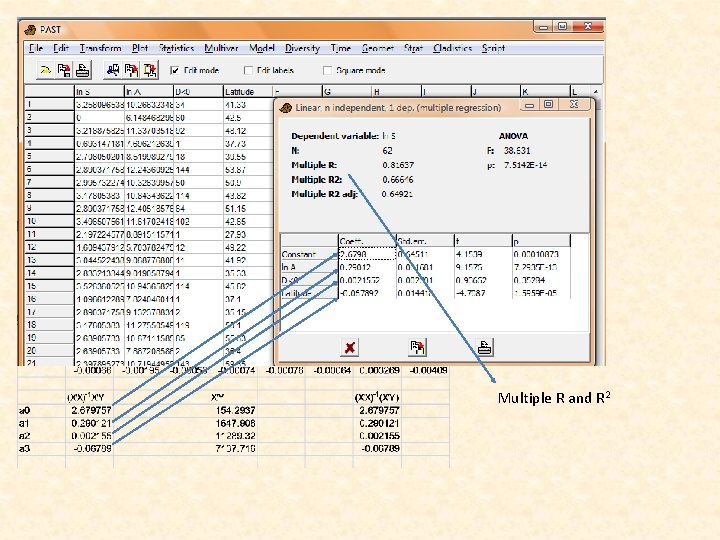The image size is (720, 540).
Task: Open the Script menu
Action: (493, 48)
